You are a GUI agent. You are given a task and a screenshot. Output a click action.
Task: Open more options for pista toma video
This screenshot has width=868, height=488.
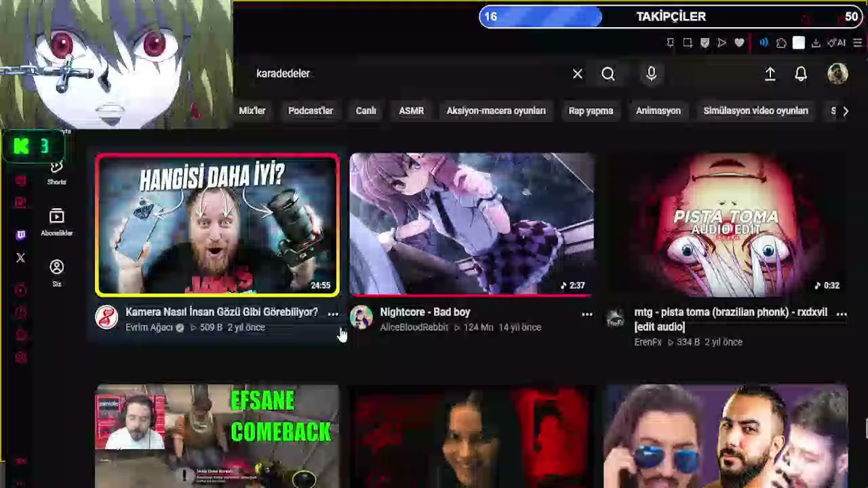click(842, 313)
